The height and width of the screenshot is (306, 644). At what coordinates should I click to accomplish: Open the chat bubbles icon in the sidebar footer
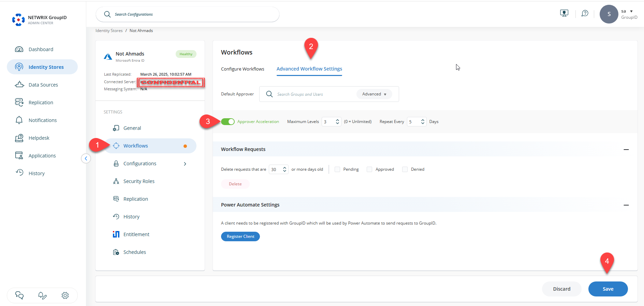coord(19,295)
